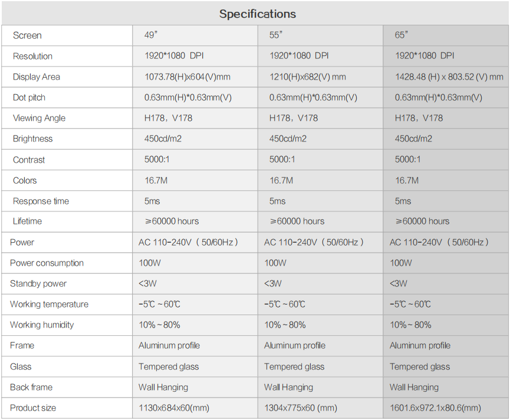Click the Dot pitch row label

[29, 97]
